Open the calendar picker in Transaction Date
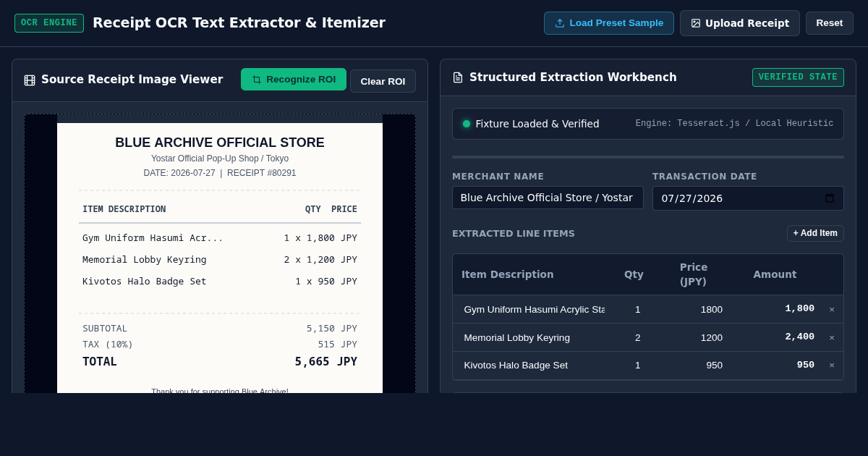Image resolution: width=868 pixels, height=456 pixels. 830,198
